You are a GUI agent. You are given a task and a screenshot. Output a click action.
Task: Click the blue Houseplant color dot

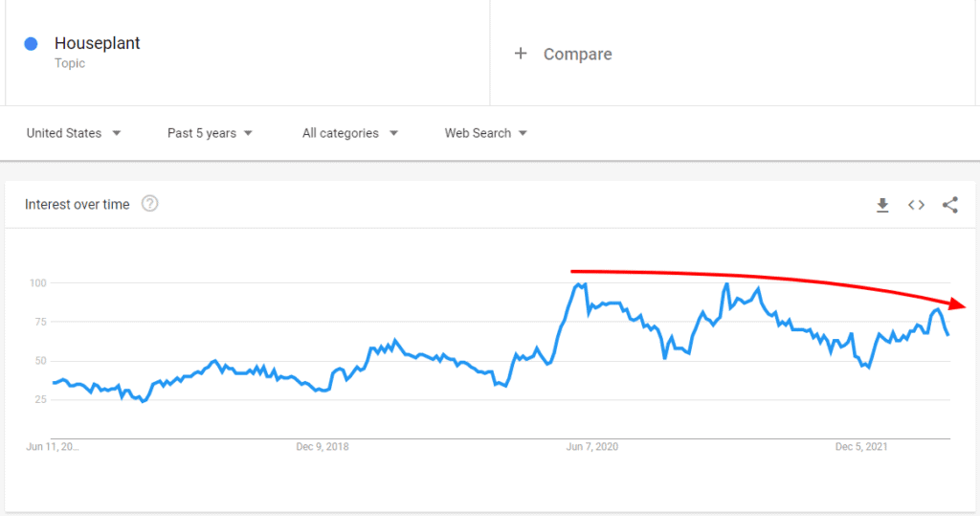(32, 44)
